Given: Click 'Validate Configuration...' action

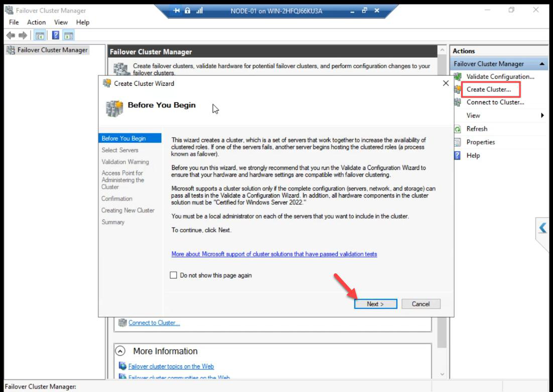Looking at the screenshot, I should 500,76.
